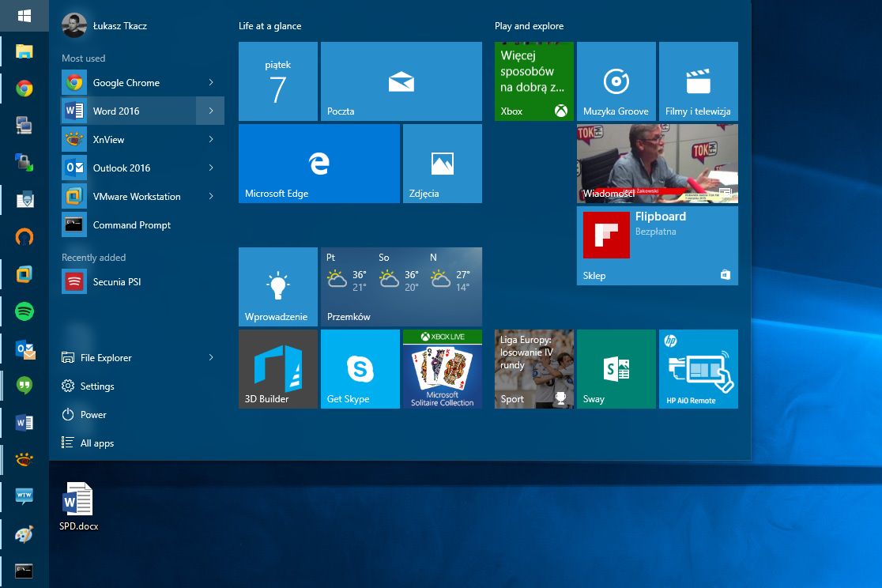Click the Play and explore group header

pos(529,26)
